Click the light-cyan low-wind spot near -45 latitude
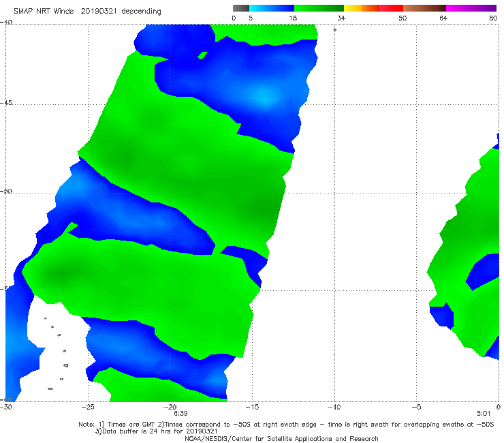 click(x=265, y=95)
